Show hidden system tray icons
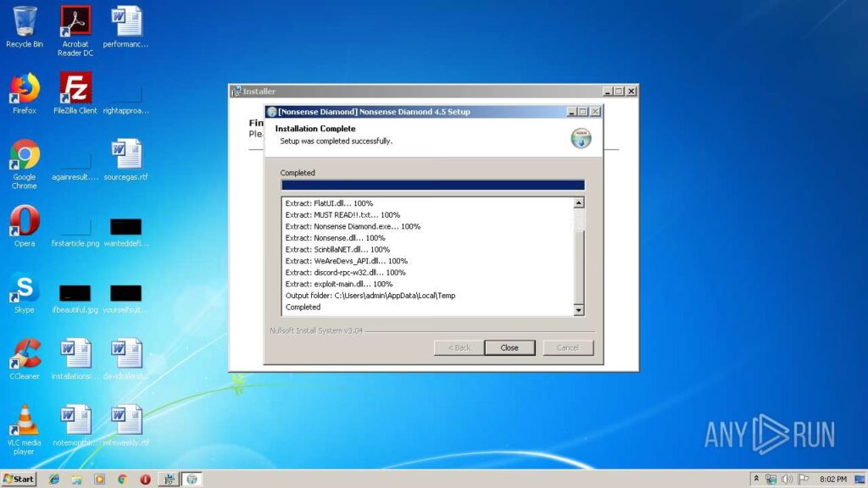The width and height of the screenshot is (868, 488). point(756,480)
